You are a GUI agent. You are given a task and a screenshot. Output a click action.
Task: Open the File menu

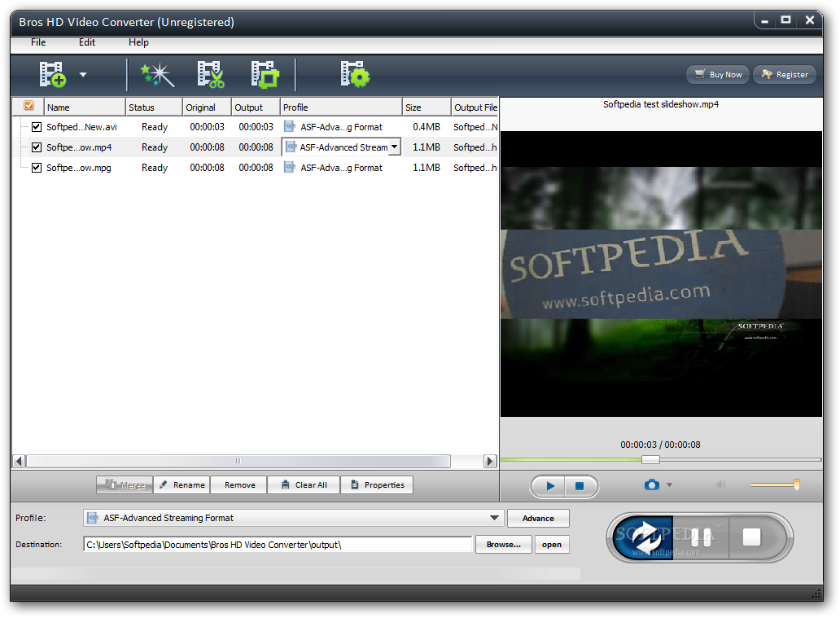38,42
